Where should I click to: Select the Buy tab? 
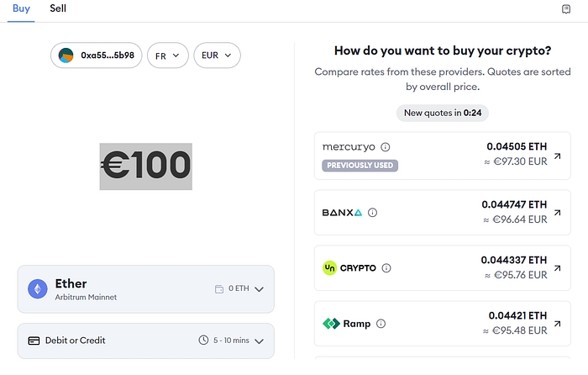(x=21, y=8)
